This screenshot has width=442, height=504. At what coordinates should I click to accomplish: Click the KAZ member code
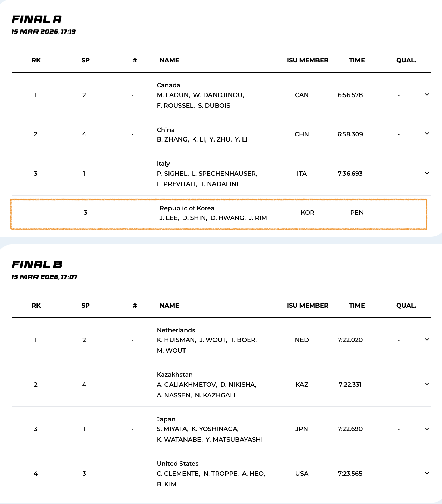302,385
